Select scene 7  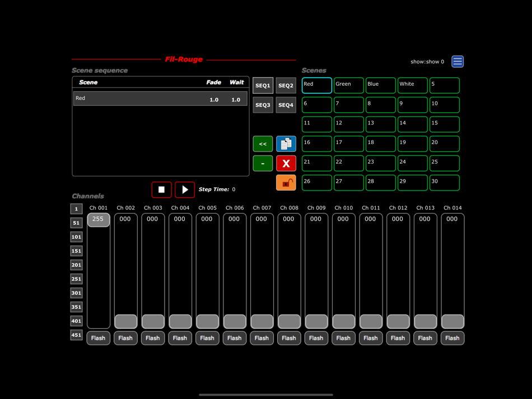tap(349, 105)
